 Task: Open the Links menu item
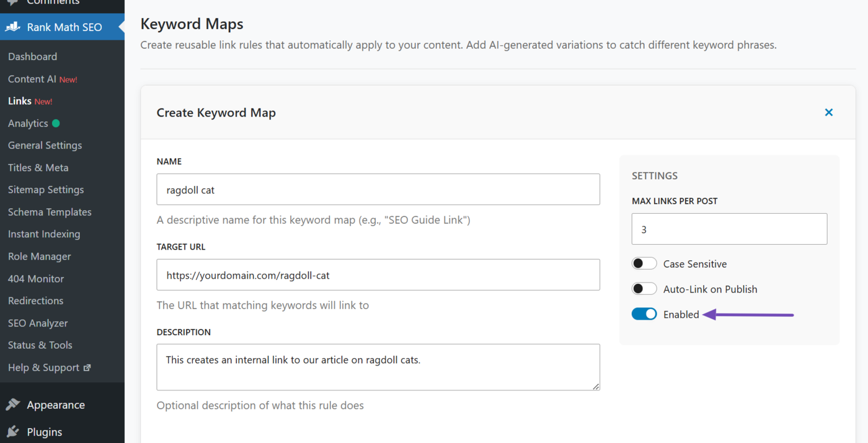coord(20,101)
